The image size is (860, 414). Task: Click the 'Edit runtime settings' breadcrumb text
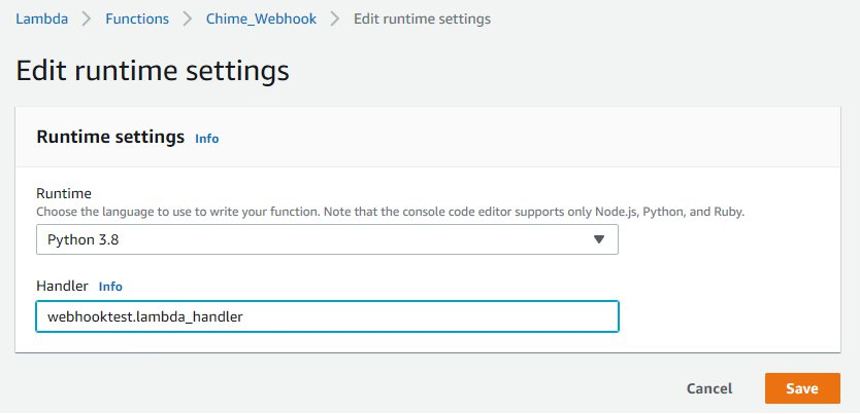point(422,19)
